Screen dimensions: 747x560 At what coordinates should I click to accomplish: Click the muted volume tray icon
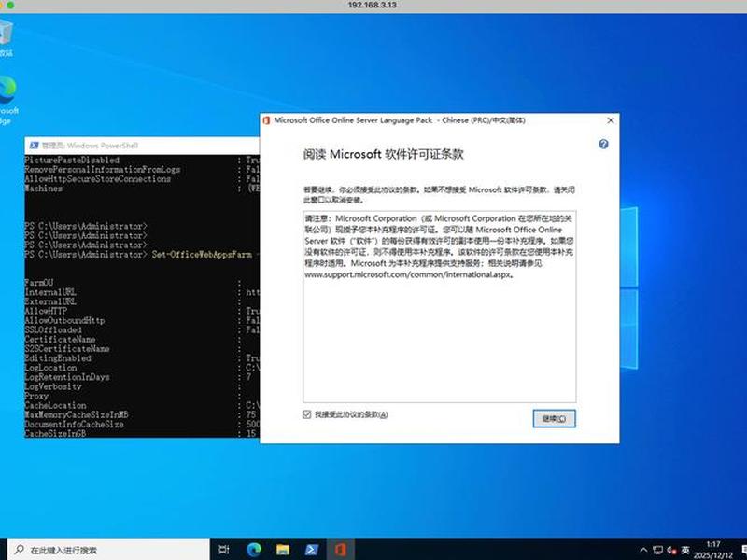(x=671, y=550)
